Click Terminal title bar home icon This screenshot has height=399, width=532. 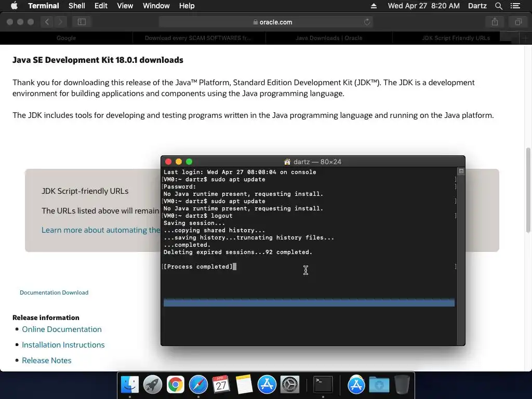[x=287, y=162]
